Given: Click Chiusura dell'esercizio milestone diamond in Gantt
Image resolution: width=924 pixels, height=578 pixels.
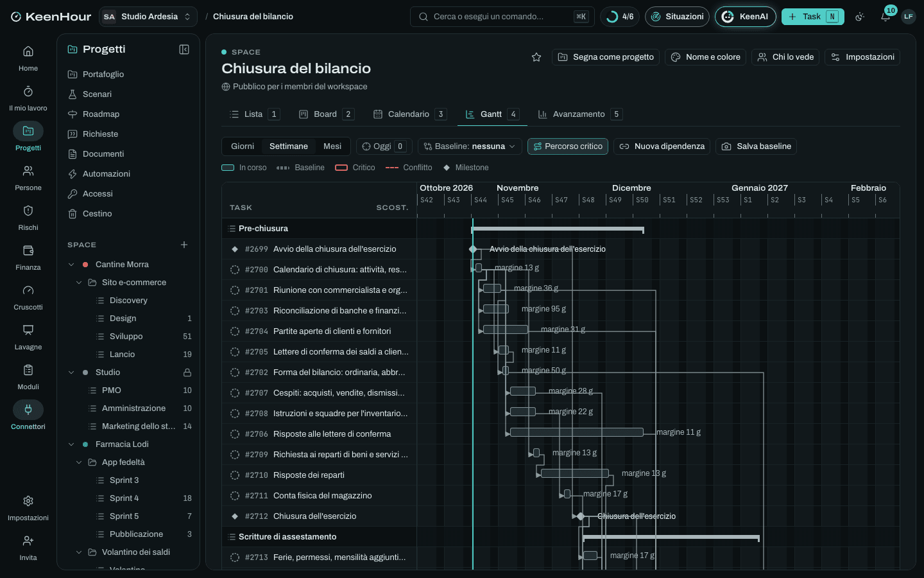Looking at the screenshot, I should (x=581, y=516).
